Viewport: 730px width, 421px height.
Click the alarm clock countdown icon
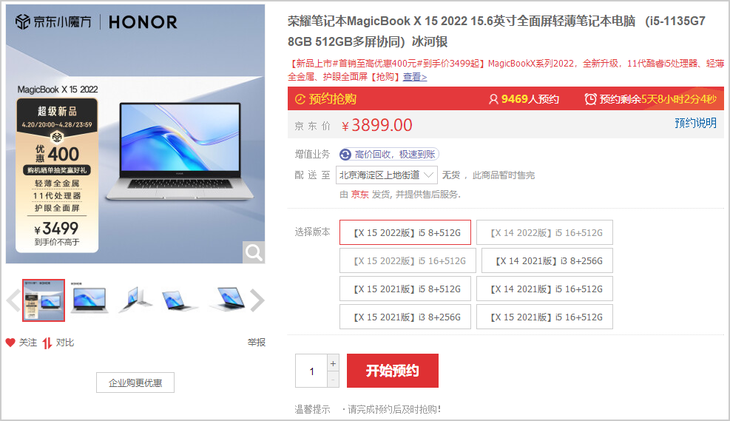(590, 99)
